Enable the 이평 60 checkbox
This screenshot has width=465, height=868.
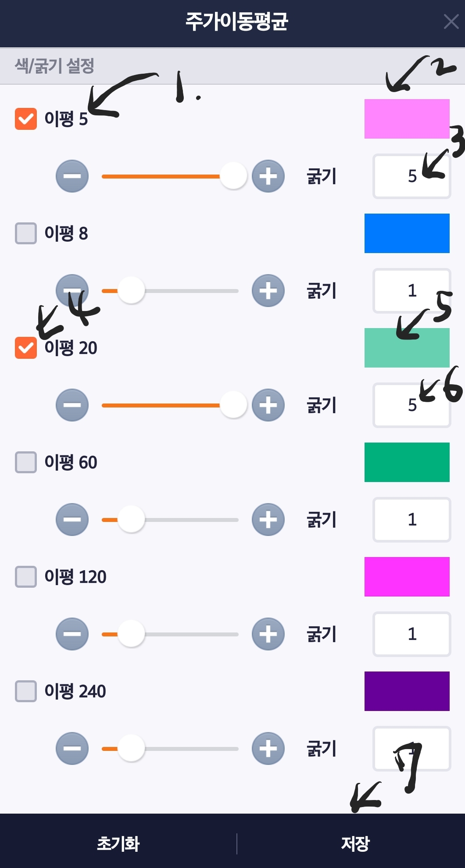(25, 461)
